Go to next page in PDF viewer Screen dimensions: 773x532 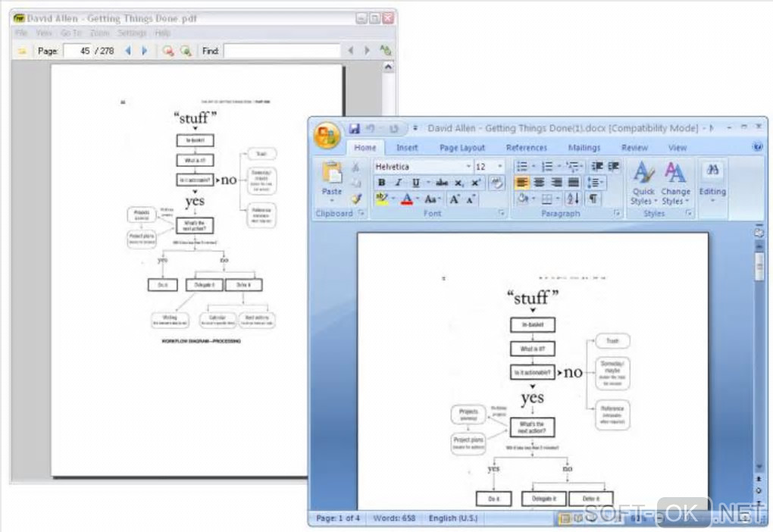tap(145, 51)
